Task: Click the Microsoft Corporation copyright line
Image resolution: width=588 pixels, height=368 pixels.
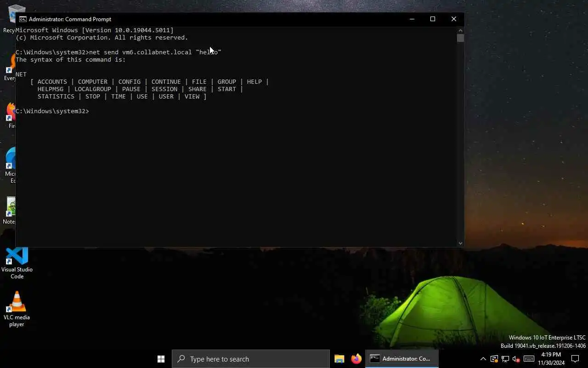Action: pyautogui.click(x=102, y=37)
